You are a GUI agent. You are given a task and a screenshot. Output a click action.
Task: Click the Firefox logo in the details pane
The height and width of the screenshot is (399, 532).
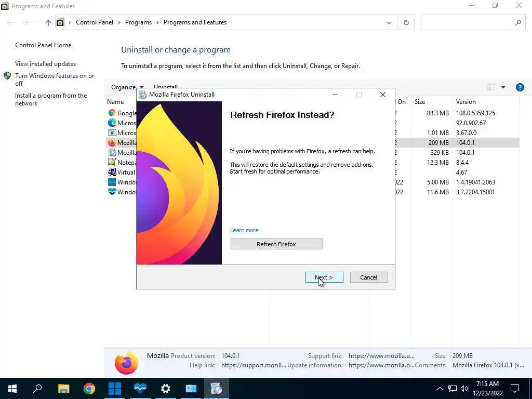(x=126, y=363)
